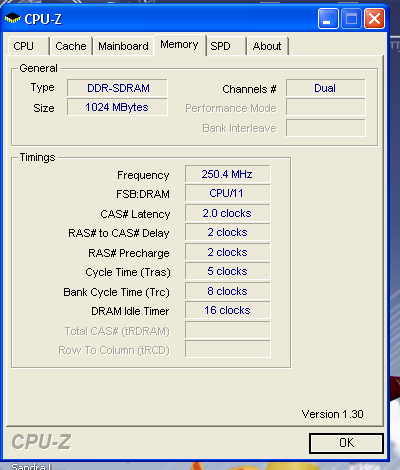Click the 5 clocks Tras value
This screenshot has height=470, width=400.
pyautogui.click(x=228, y=271)
